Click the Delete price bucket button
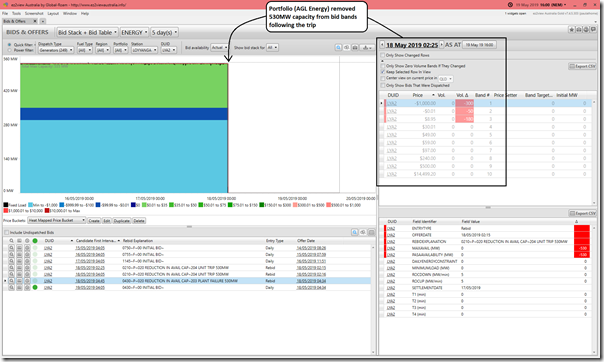 tap(139, 221)
